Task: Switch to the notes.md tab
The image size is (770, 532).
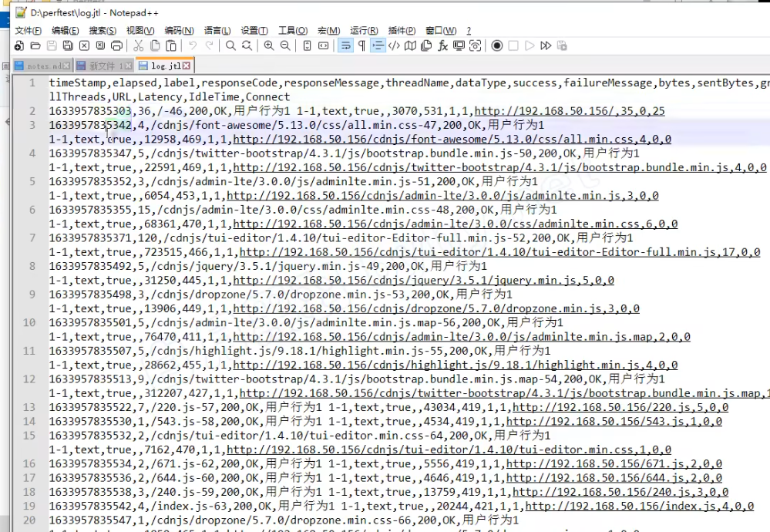Action: [42, 66]
